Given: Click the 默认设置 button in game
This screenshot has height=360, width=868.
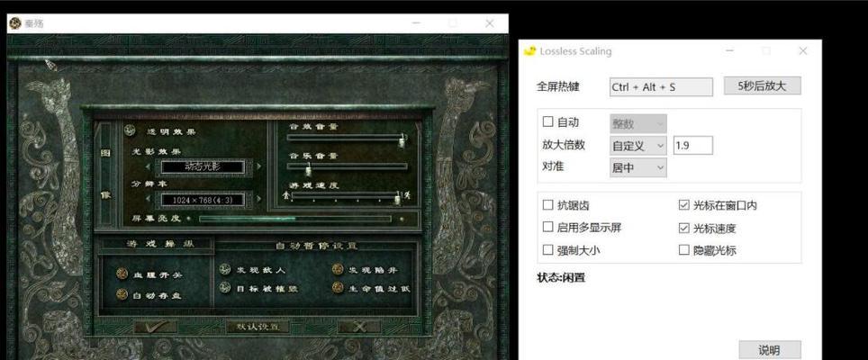Looking at the screenshot, I should pos(258,327).
